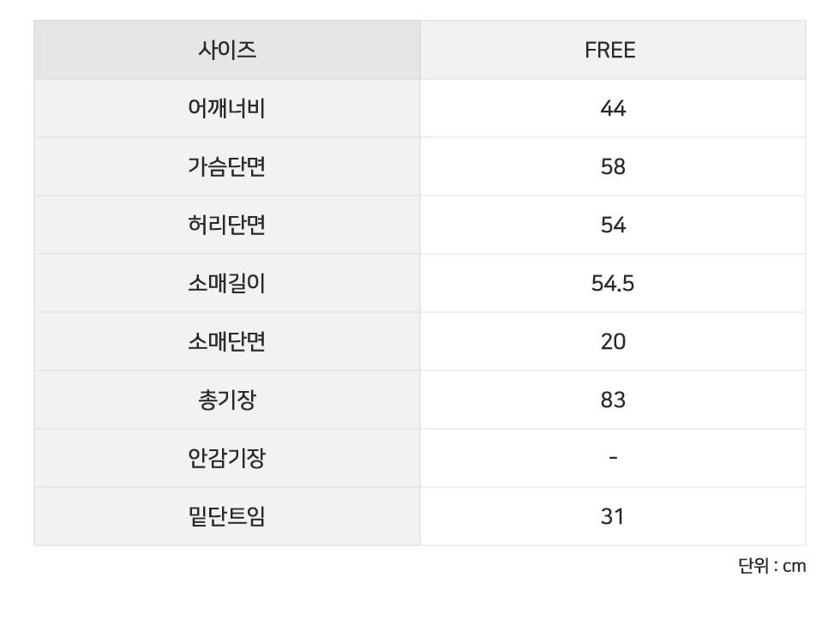Click the 소매길이 row label
The image size is (840, 644).
coord(227,284)
